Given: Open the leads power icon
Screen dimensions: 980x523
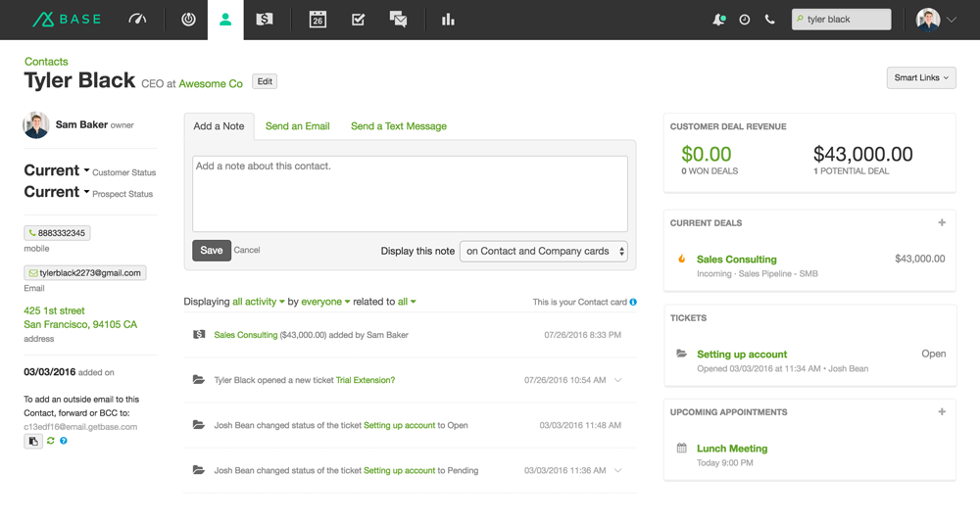Looking at the screenshot, I should click(x=188, y=20).
